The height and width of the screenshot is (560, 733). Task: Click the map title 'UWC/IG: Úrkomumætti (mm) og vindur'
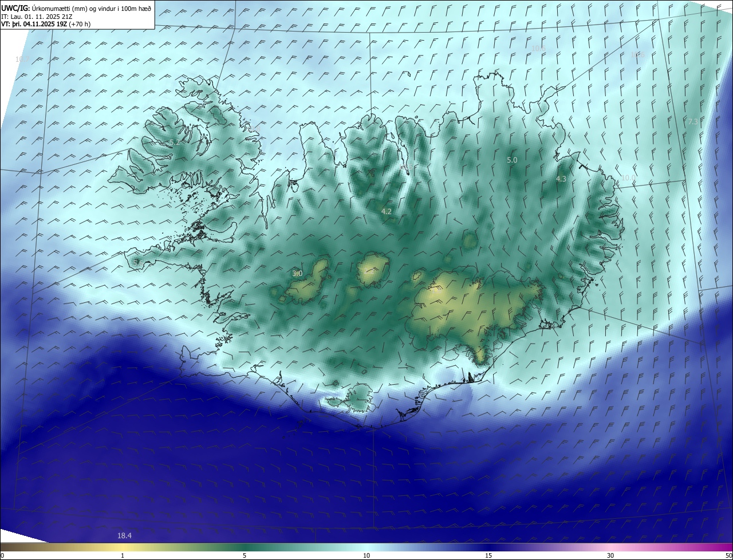[x=76, y=8]
